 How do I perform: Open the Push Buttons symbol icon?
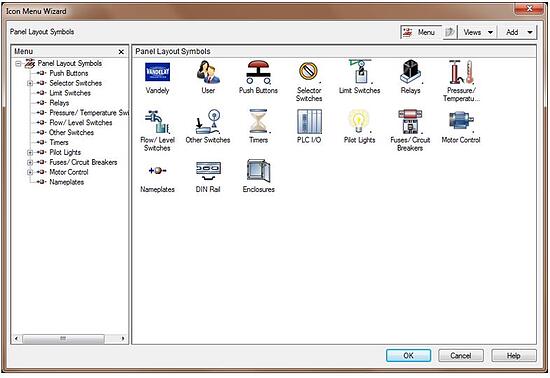tap(258, 72)
